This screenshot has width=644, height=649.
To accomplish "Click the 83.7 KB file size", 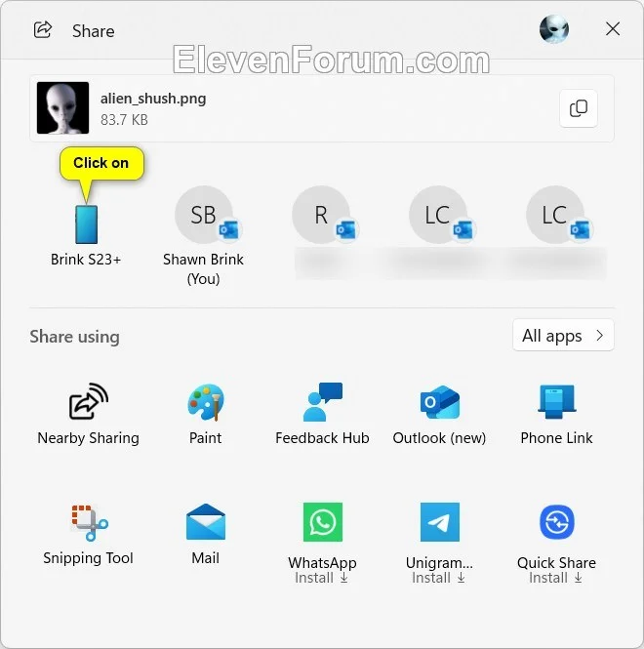I will (x=124, y=120).
